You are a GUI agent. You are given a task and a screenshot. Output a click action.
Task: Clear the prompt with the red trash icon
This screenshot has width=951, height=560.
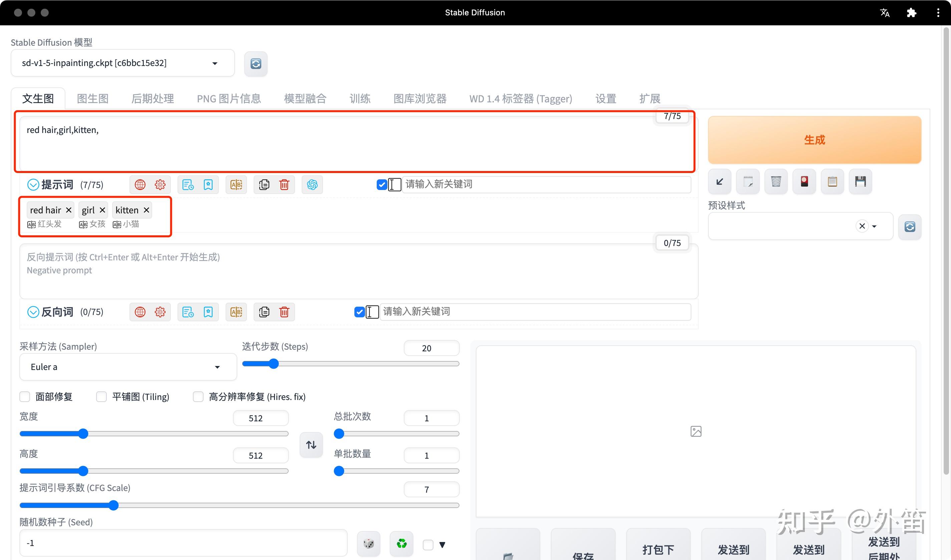tap(284, 185)
